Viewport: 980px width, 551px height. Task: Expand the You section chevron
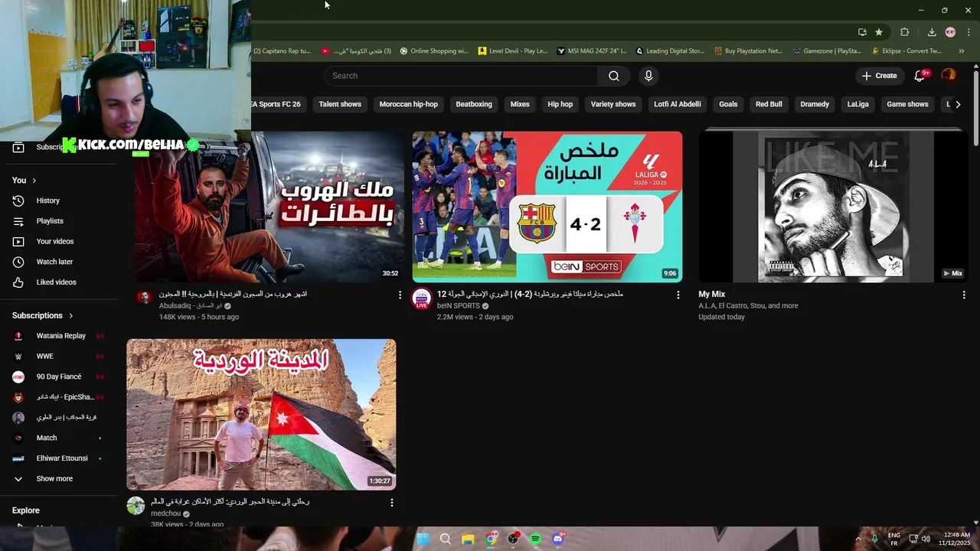pos(34,181)
